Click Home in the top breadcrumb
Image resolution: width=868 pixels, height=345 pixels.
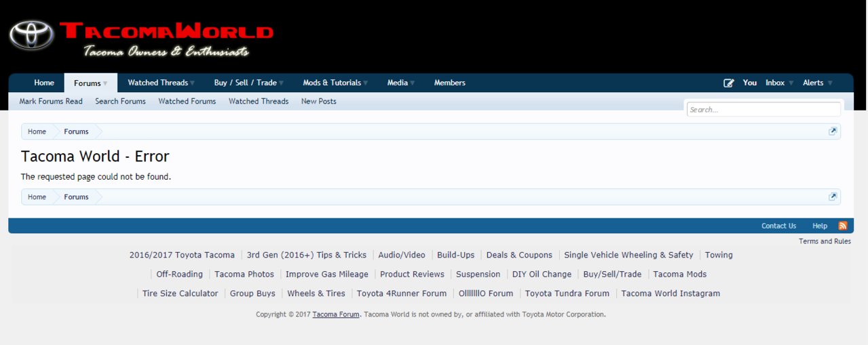[x=37, y=131]
